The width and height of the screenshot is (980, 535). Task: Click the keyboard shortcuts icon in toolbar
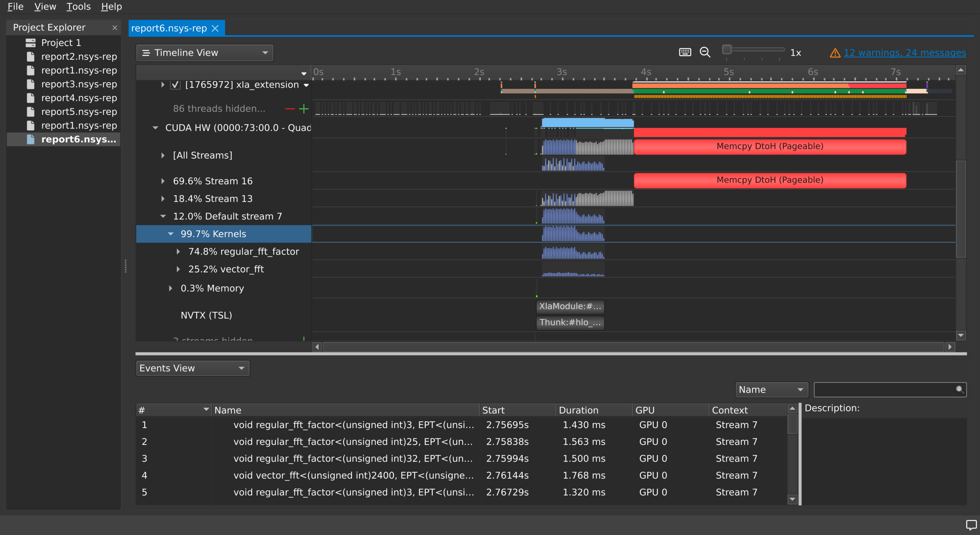(685, 52)
